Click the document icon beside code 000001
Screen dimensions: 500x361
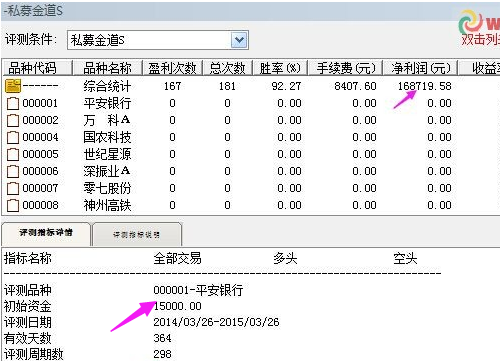[13, 103]
